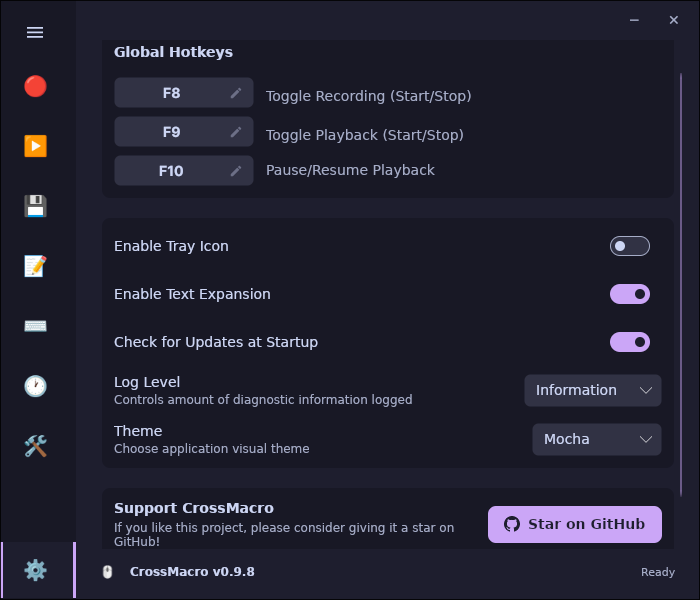Click the F10 hotkey field
This screenshot has width=700, height=600.
click(183, 171)
